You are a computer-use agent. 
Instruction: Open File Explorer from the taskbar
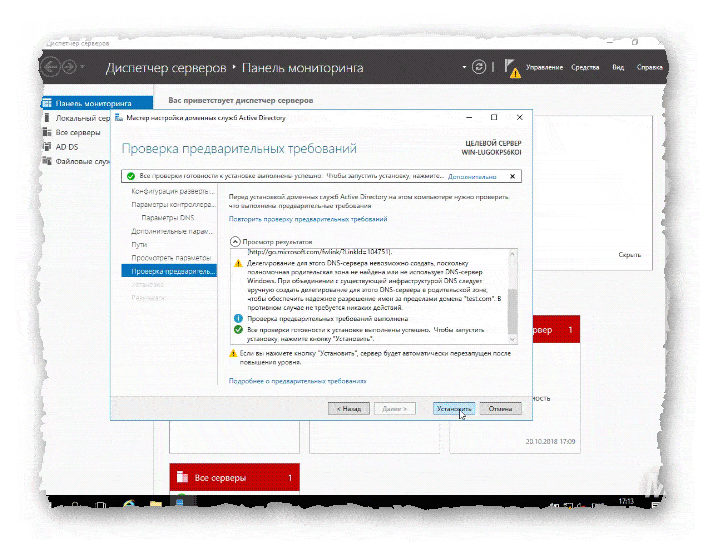point(156,506)
